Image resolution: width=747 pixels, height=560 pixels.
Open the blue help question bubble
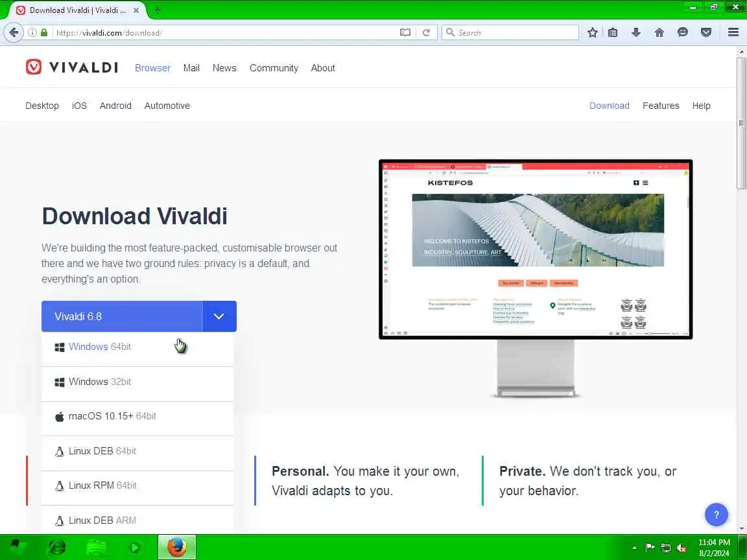click(x=716, y=515)
